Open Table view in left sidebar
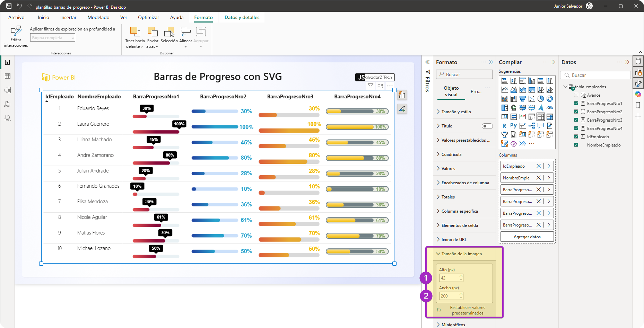644x328 pixels. click(x=8, y=76)
